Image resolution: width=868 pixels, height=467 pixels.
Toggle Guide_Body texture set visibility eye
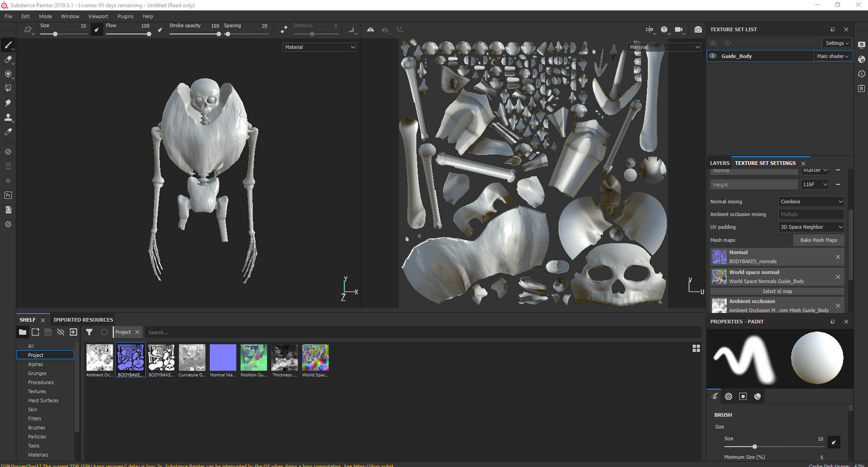pos(713,56)
